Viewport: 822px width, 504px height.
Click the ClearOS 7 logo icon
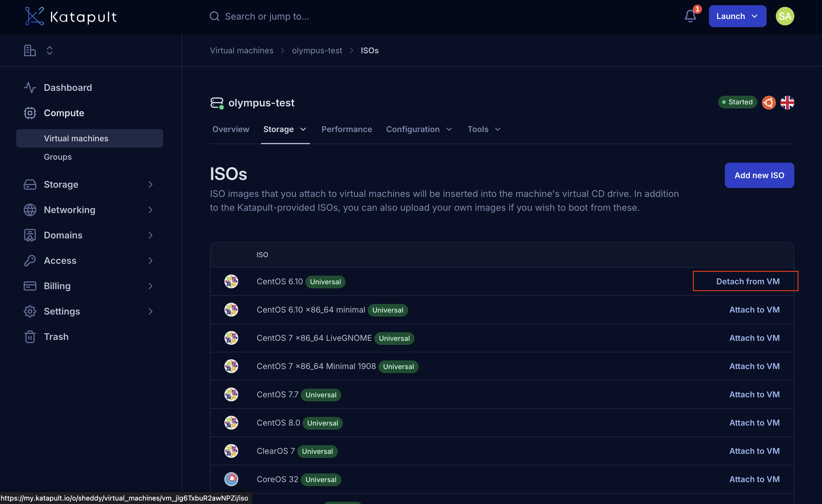point(231,451)
